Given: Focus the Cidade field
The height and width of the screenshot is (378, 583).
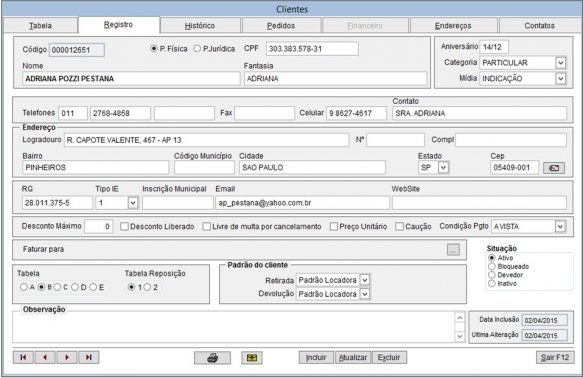Looking at the screenshot, I should click(312, 168).
